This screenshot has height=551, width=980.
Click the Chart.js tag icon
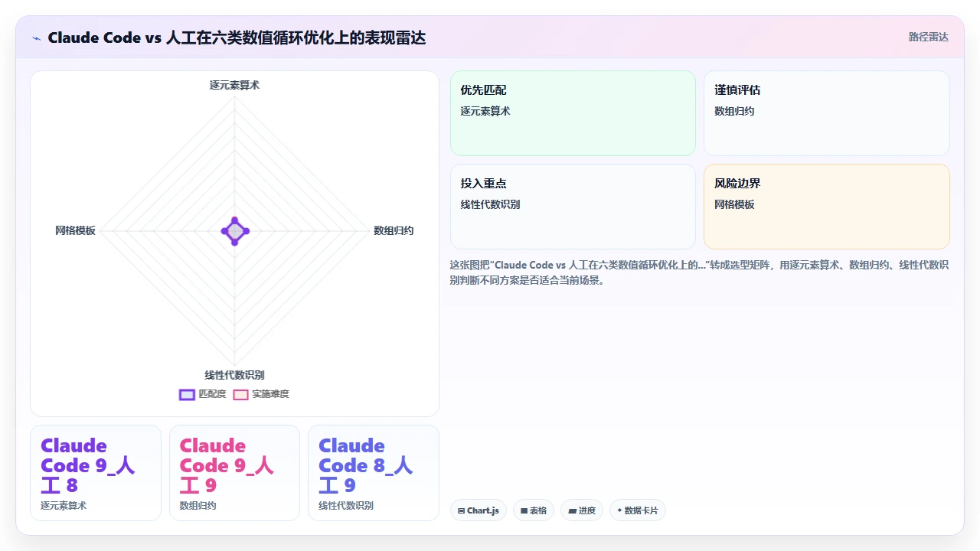tap(462, 510)
